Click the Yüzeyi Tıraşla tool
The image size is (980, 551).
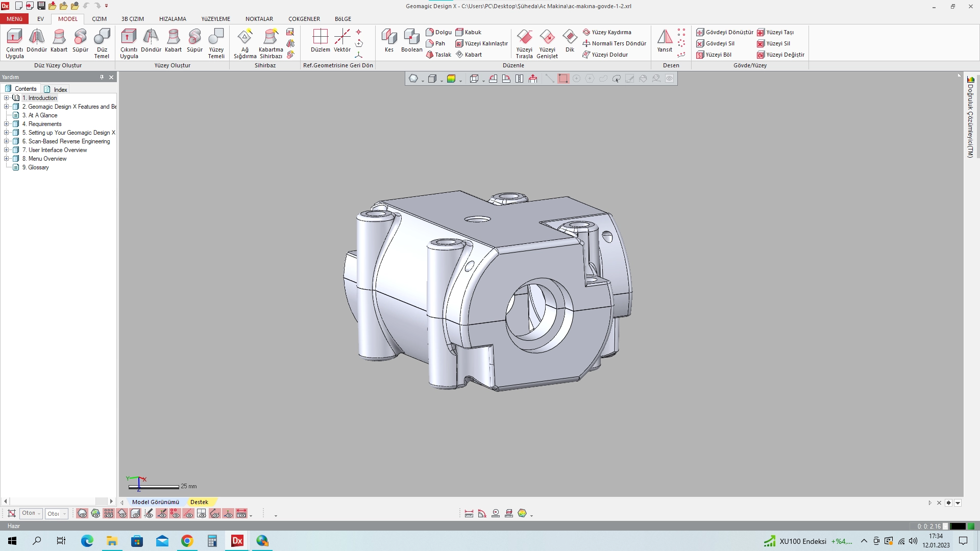524,43
